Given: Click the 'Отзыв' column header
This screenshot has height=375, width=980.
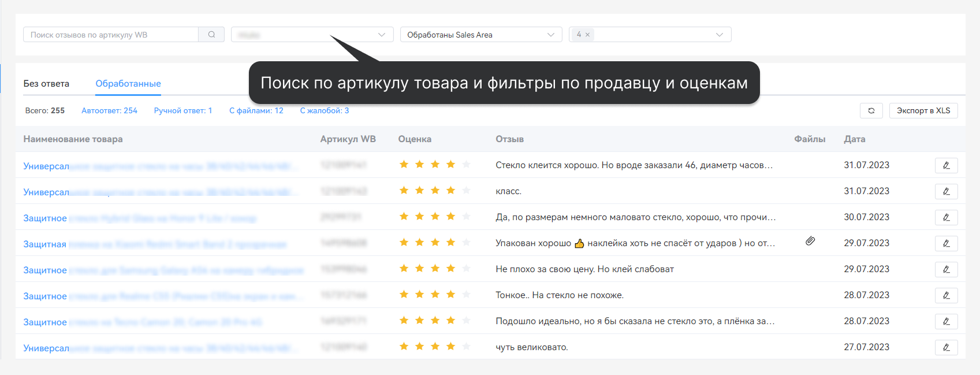Looking at the screenshot, I should coord(509,139).
